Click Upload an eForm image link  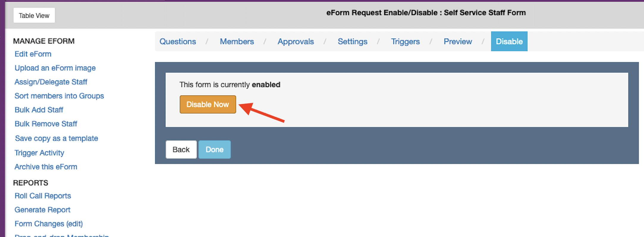coord(55,68)
